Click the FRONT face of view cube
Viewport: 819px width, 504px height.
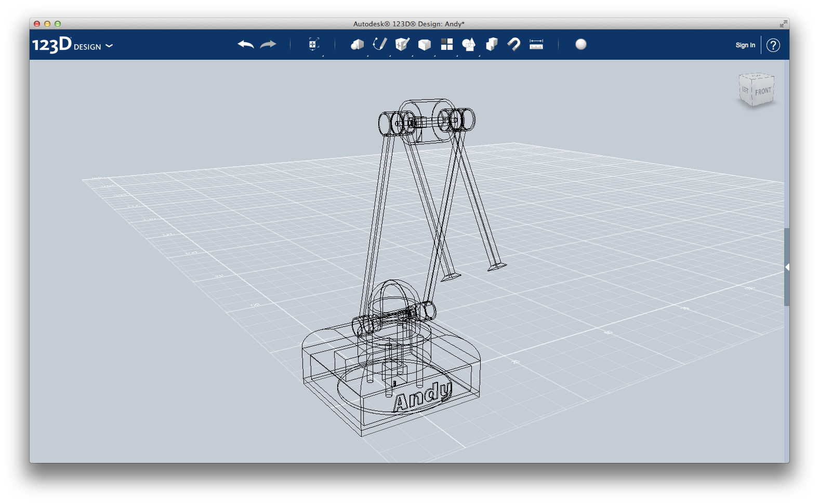click(x=763, y=91)
